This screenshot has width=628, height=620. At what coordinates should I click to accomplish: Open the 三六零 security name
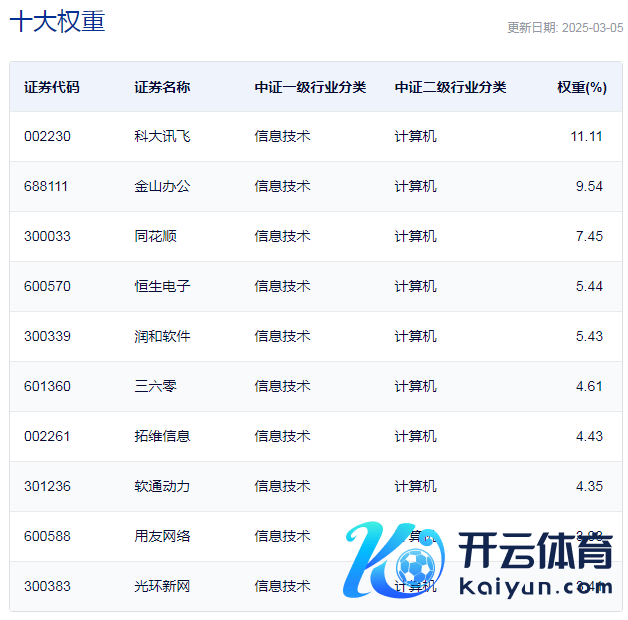[155, 386]
